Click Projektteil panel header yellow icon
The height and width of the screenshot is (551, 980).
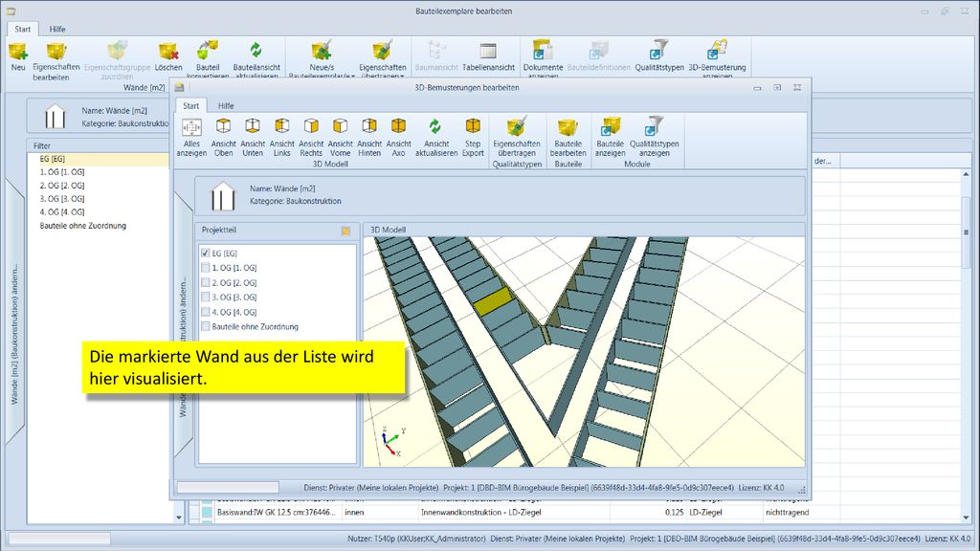(345, 231)
